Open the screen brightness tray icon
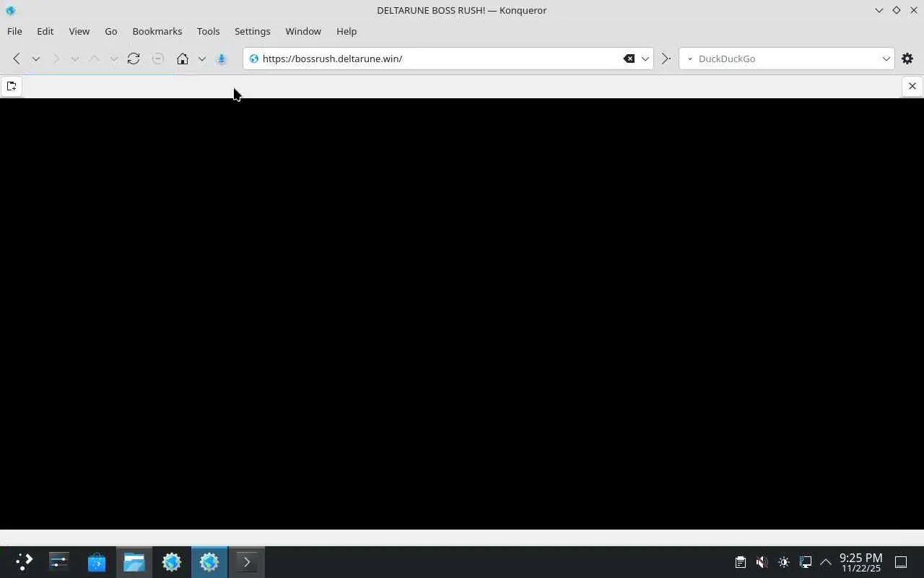Screen dimensions: 924x578 784,562
